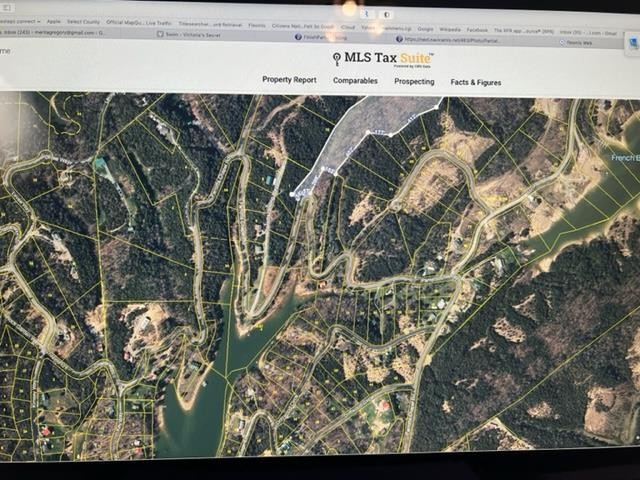Click the Bluetooth-style toolbar extension icon
640x480 pixels.
click(367, 14)
